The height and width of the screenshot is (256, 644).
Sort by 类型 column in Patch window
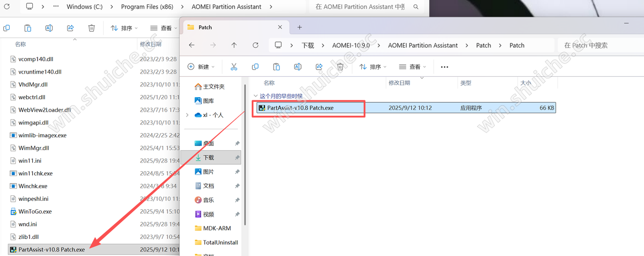[x=465, y=83]
